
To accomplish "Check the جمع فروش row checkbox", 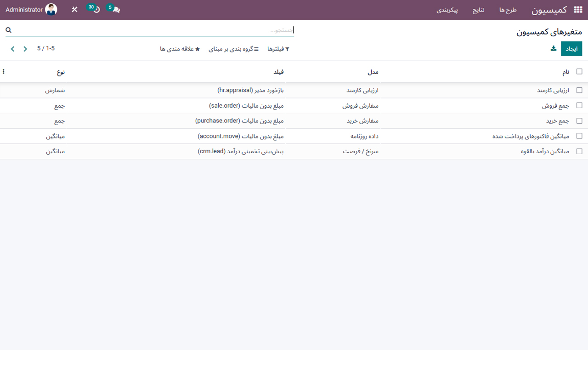I will coord(579,105).
